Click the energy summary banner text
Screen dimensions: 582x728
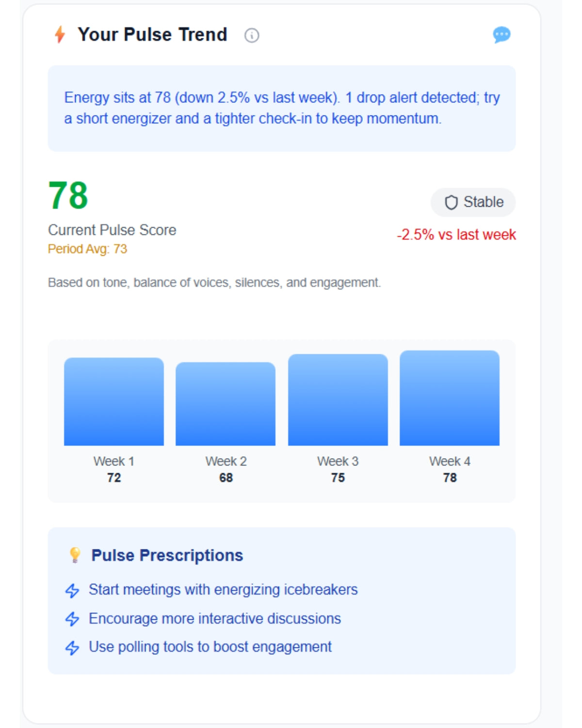pos(282,108)
